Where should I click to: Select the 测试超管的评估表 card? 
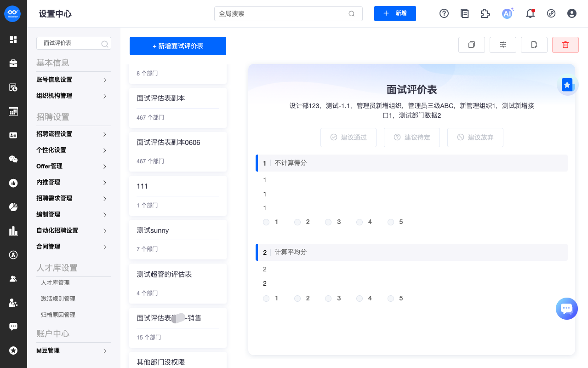tap(178, 283)
